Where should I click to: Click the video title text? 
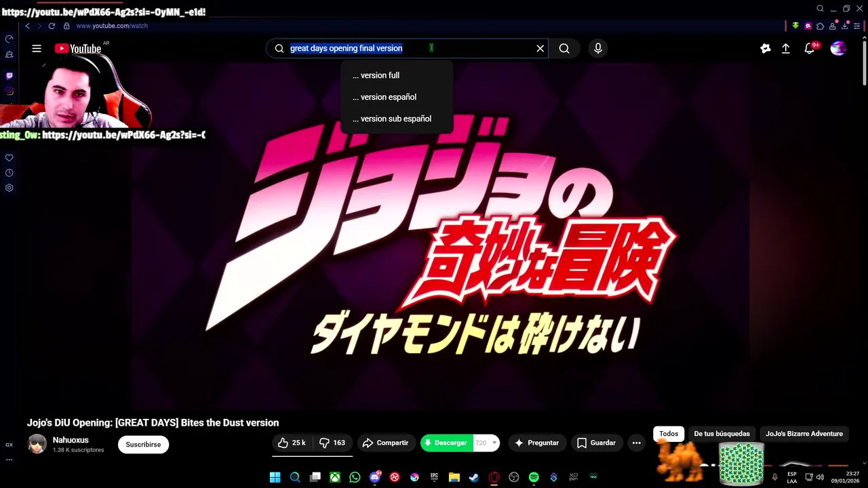click(x=153, y=422)
